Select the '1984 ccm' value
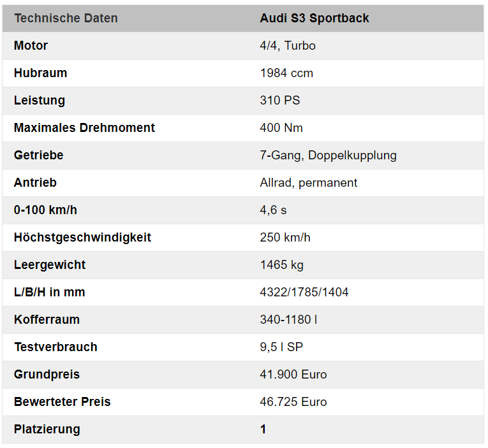The width and height of the screenshot is (488, 448). (286, 73)
